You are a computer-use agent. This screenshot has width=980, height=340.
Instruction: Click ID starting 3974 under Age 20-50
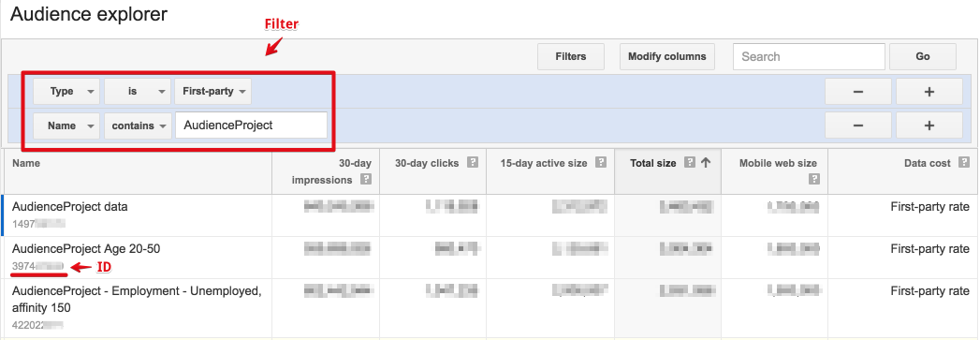38,266
